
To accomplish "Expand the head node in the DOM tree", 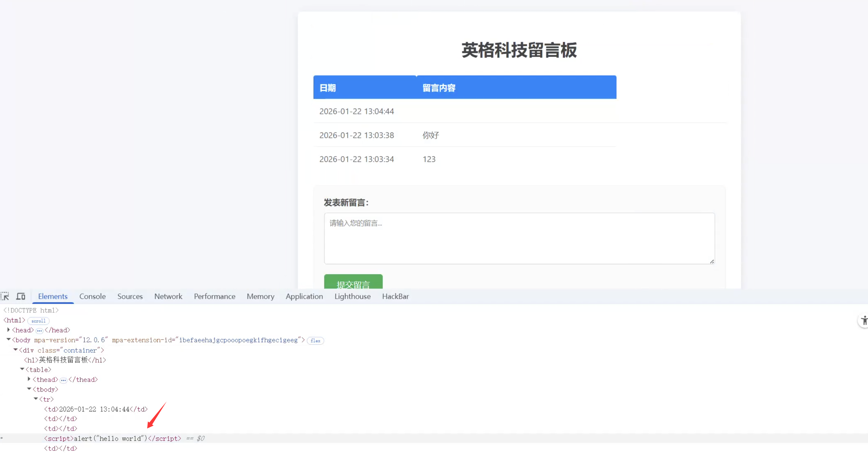I will [8, 330].
